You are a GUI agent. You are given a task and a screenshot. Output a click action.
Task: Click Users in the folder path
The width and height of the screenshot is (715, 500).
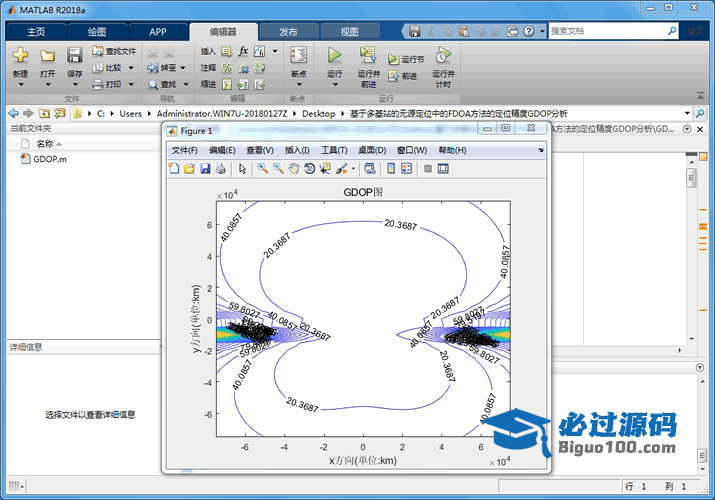130,113
